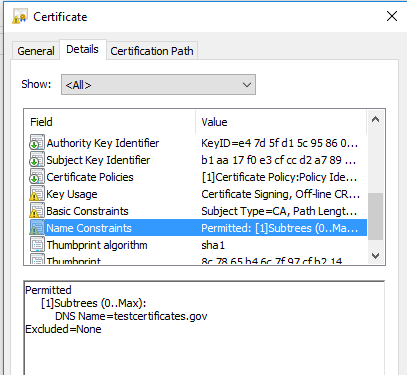This screenshot has width=407, height=381.
Task: Click the field list scrollbar thumb
Action: [x=375, y=216]
